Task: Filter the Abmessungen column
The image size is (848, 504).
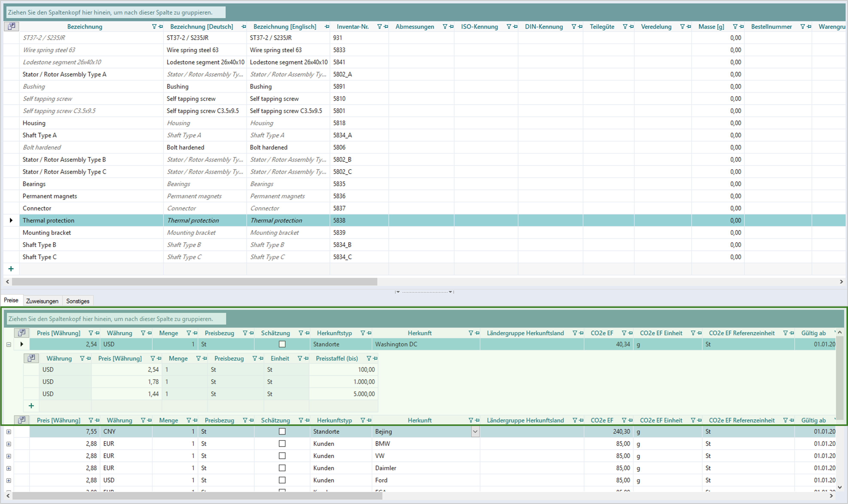Action: [x=445, y=26]
